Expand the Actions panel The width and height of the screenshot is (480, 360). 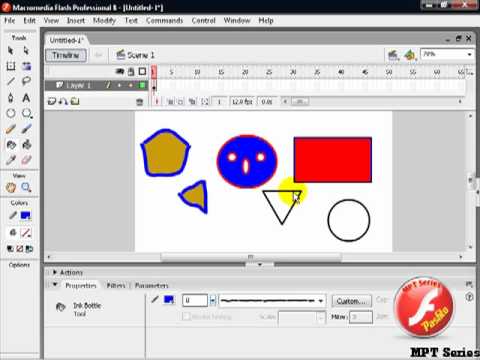55,272
